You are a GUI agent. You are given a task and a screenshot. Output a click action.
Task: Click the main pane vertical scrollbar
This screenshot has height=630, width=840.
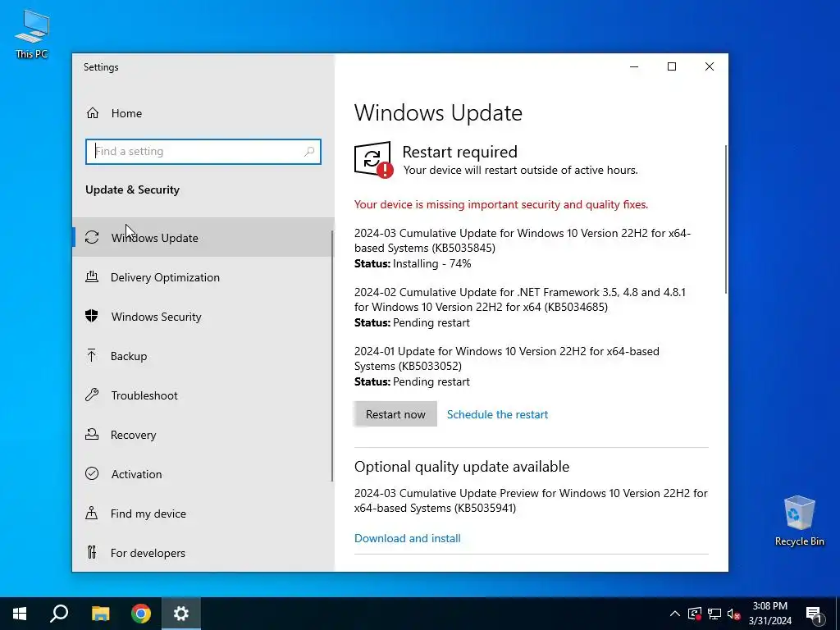click(725, 218)
